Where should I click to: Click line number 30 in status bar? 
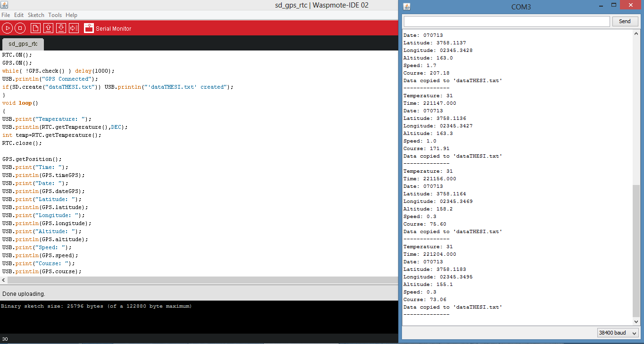coord(5,339)
